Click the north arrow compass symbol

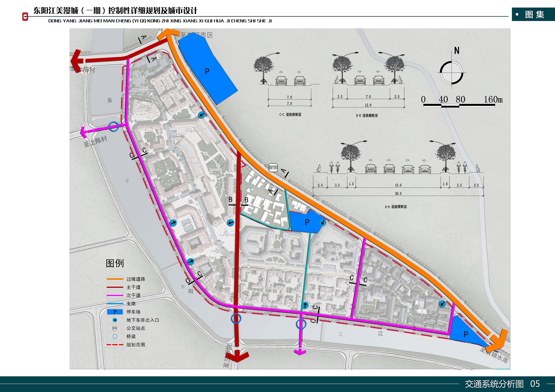click(451, 72)
